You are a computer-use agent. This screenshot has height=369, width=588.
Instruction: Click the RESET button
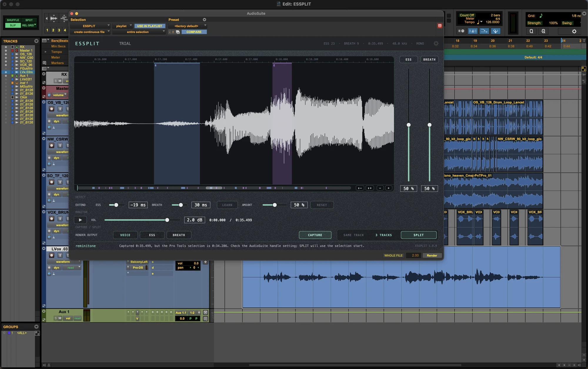tap(322, 205)
